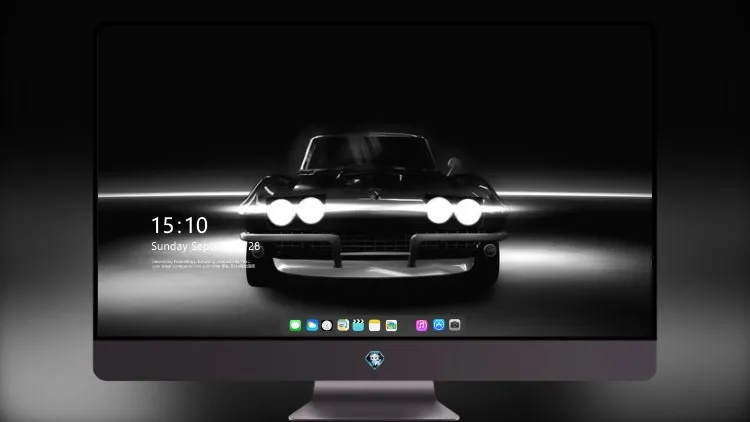Open the green Messages app in dock
This screenshot has width=750, height=422.
coord(295,325)
